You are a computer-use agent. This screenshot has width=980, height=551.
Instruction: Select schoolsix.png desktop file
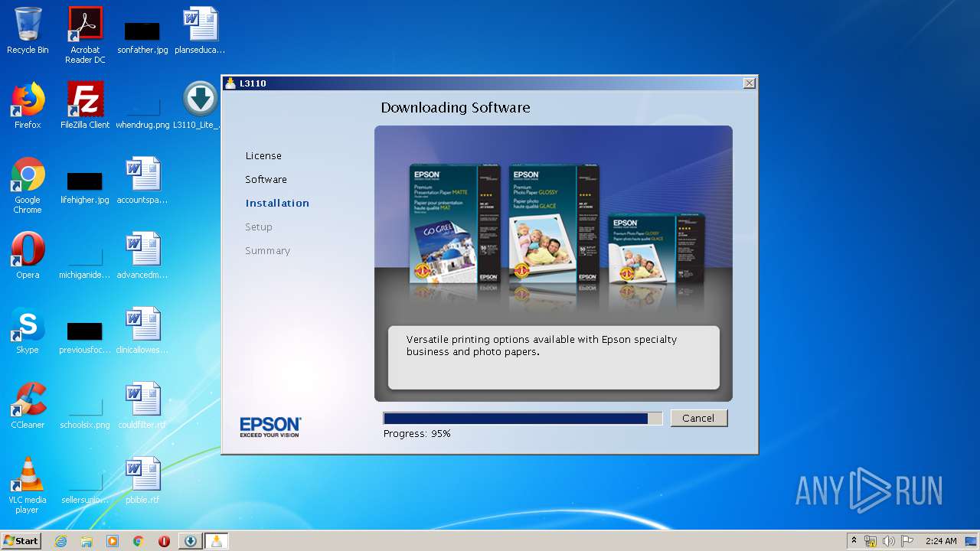coord(85,412)
